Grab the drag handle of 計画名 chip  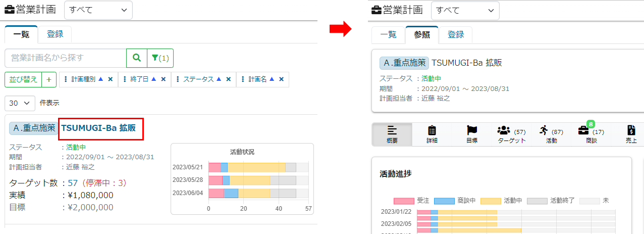243,79
